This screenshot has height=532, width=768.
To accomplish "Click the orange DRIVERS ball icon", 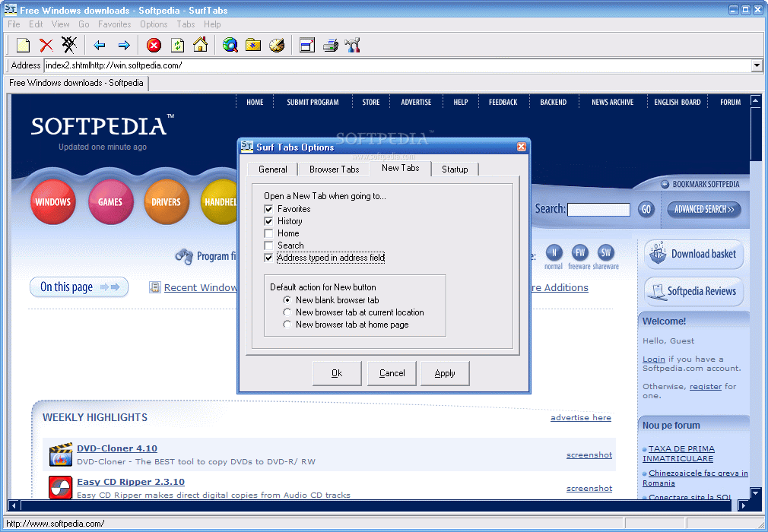I will 166,202.
